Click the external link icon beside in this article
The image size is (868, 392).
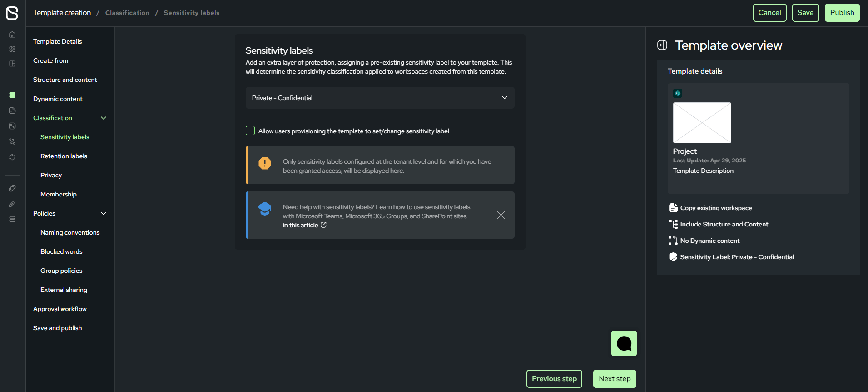tap(323, 225)
